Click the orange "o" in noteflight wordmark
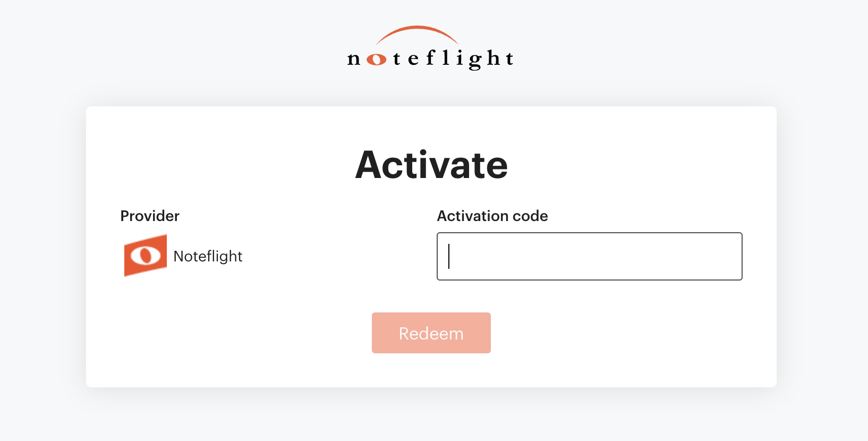This screenshot has height=441, width=868. click(377, 60)
